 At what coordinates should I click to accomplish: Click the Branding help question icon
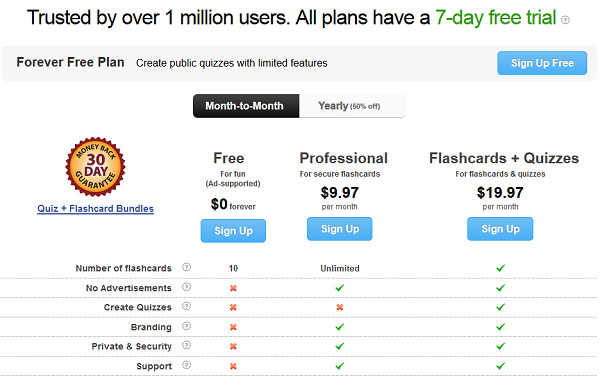click(x=186, y=326)
